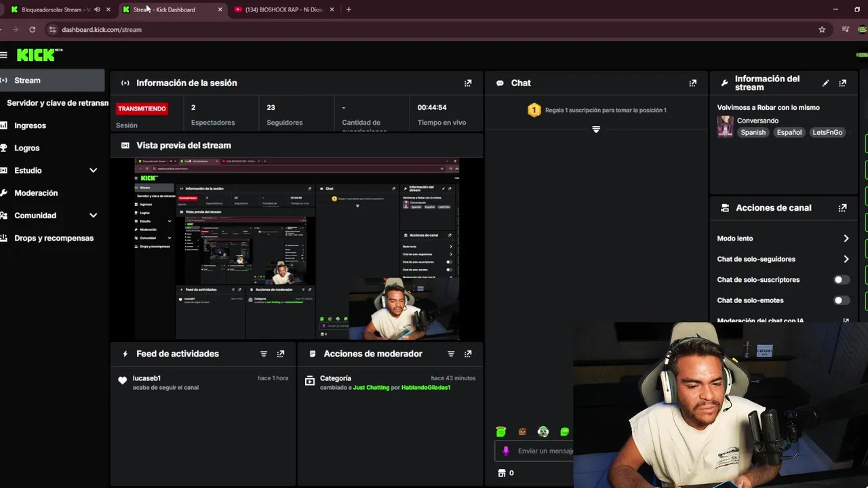868x488 pixels.
Task: Select the Stream - Kick Dashboard tab
Action: tap(172, 9)
